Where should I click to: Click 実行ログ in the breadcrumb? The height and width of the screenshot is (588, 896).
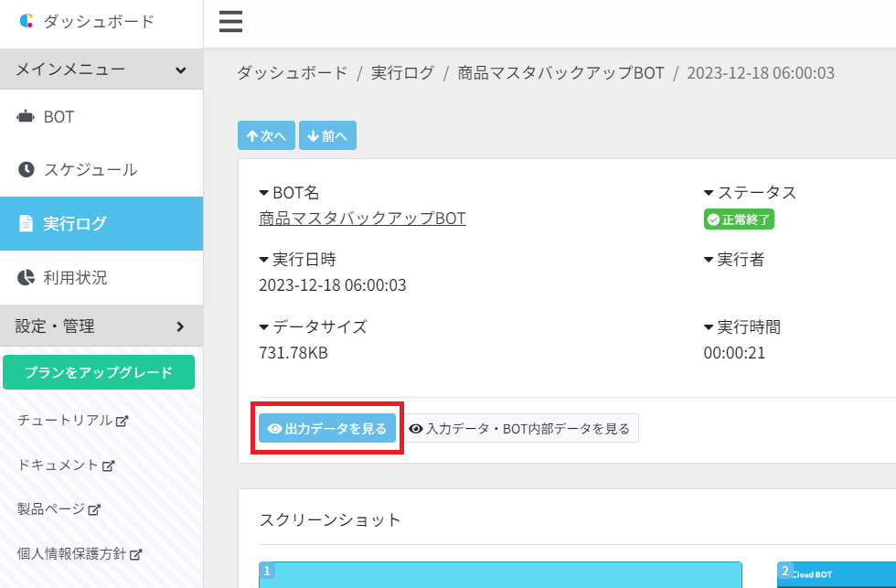pos(403,73)
